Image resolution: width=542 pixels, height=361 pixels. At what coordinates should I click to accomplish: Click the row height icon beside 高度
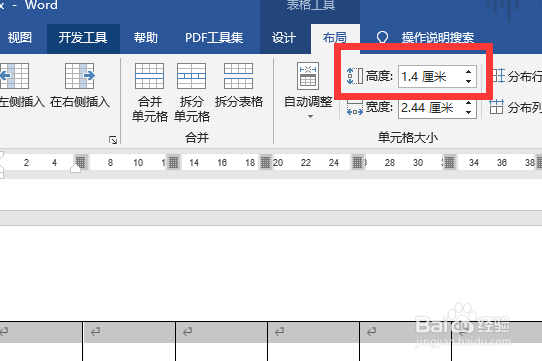point(355,76)
